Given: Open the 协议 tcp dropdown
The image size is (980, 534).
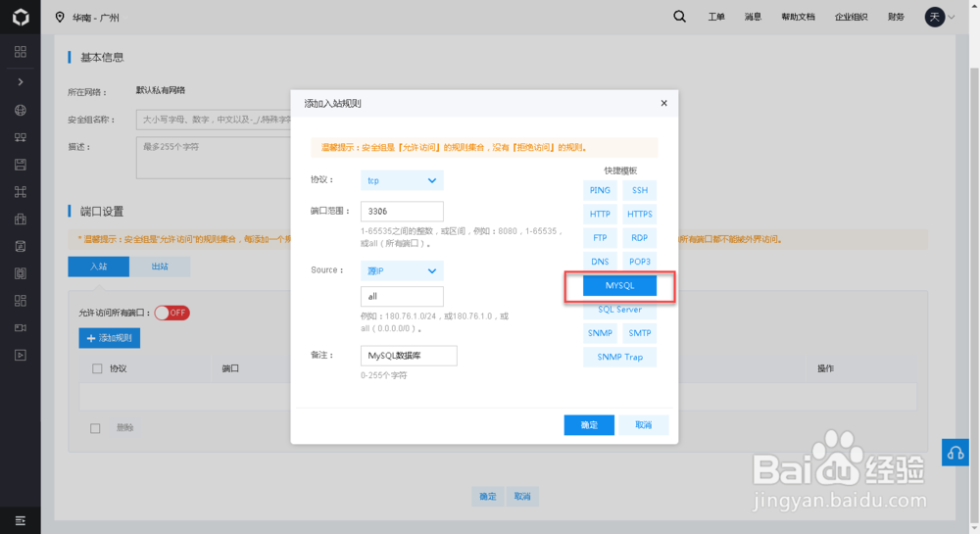Looking at the screenshot, I should click(x=402, y=180).
